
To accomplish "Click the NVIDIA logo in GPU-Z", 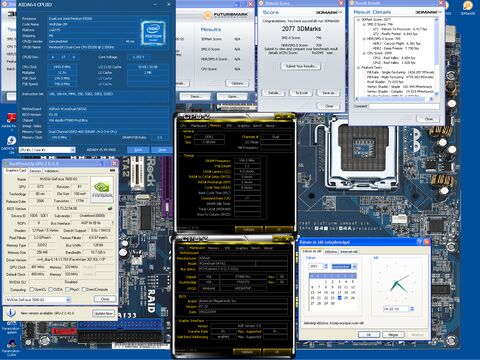I will pos(102,190).
